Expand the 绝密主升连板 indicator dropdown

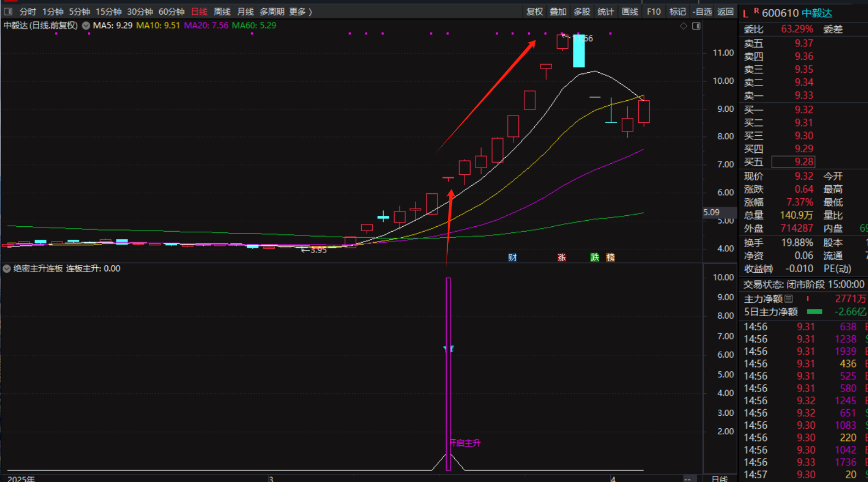tap(7, 268)
